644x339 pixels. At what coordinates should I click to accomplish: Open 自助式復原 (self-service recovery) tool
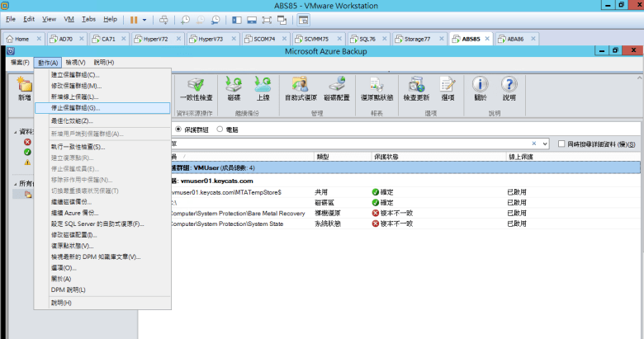click(301, 88)
